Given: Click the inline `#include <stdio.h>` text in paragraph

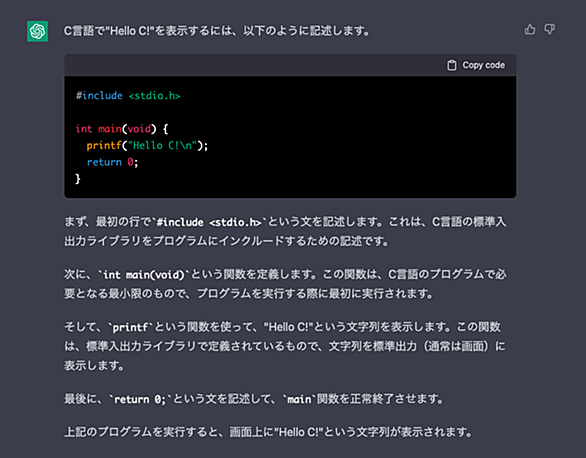Looking at the screenshot, I should (x=209, y=222).
